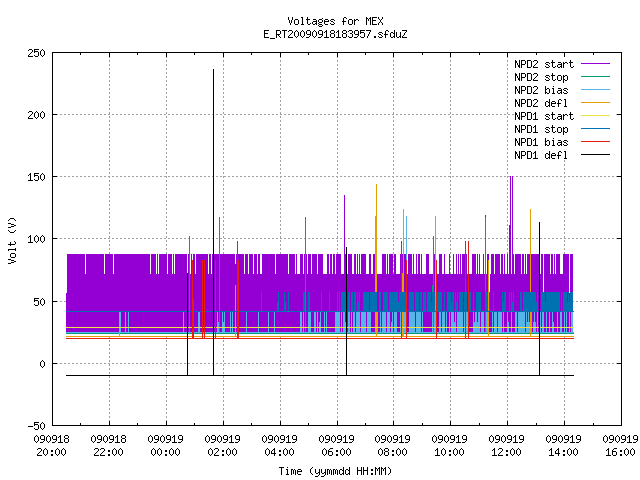This screenshot has height=480, width=640.
Task: Click the 090919 16:00 time tick label
Action: pyautogui.click(x=620, y=446)
